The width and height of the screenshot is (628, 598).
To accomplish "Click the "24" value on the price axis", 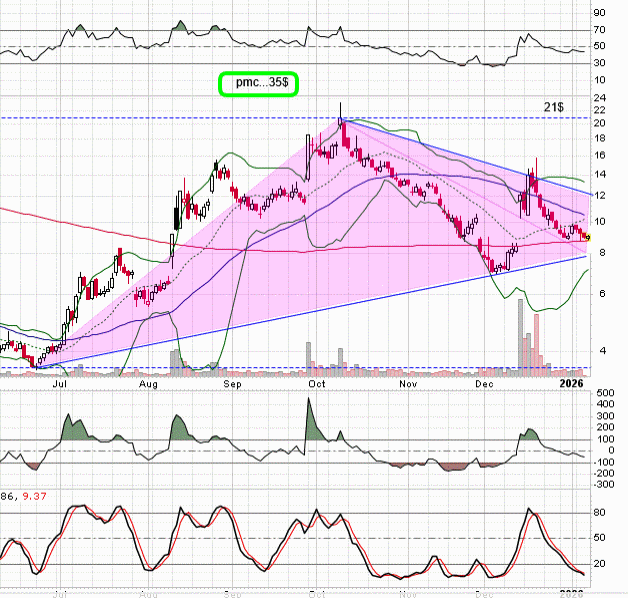I will tap(599, 98).
